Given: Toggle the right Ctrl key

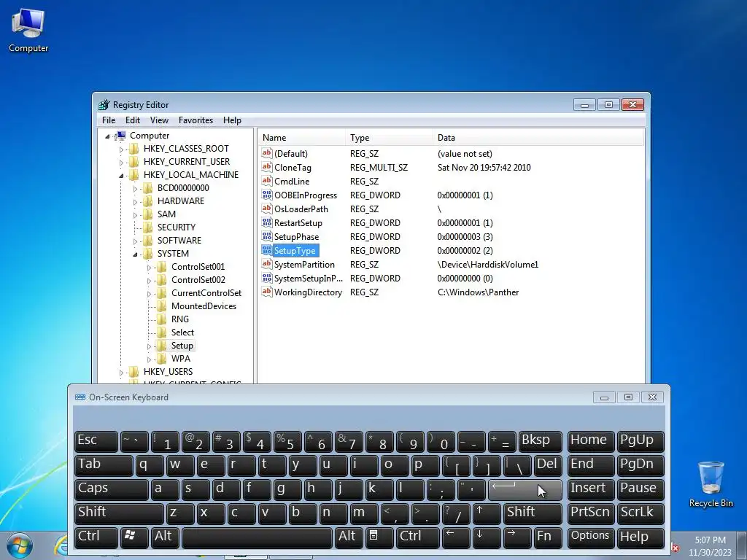Looking at the screenshot, I should 417,537.
